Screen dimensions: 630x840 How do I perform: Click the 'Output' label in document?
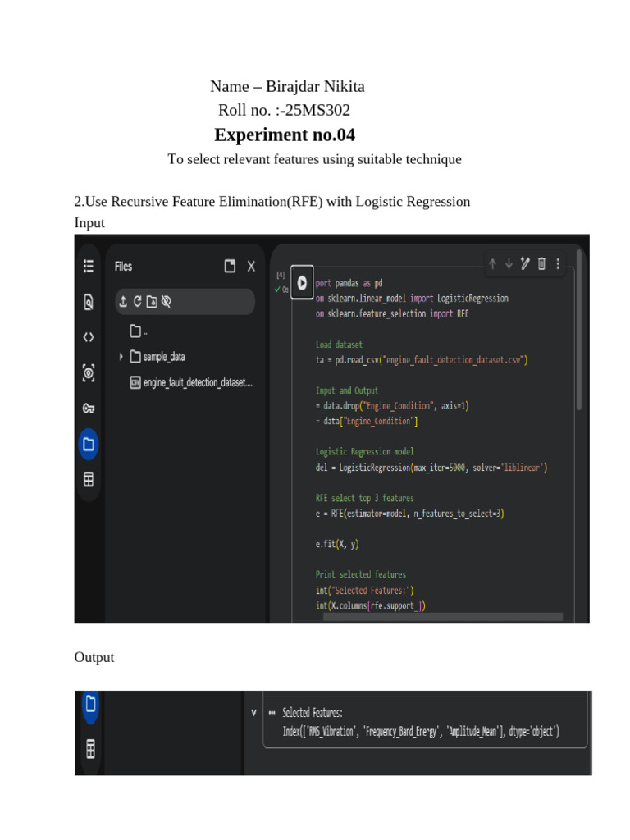94,657
